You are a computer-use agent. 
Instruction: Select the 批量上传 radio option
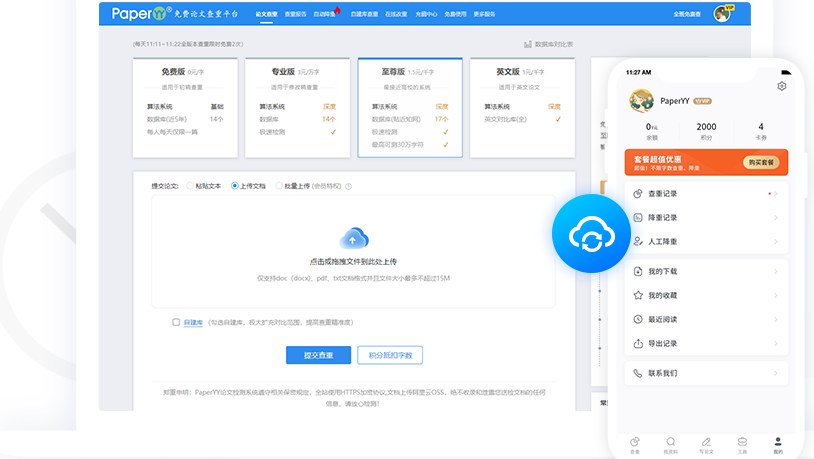pos(279,186)
